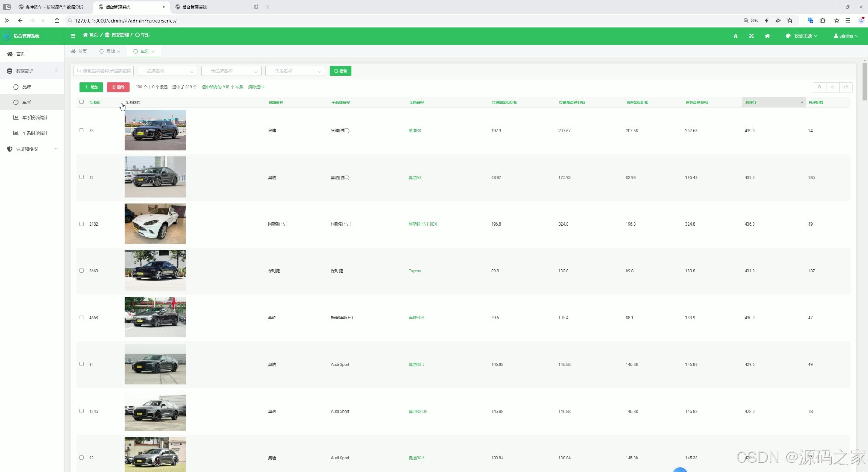Click the green 增加 add button

[91, 87]
